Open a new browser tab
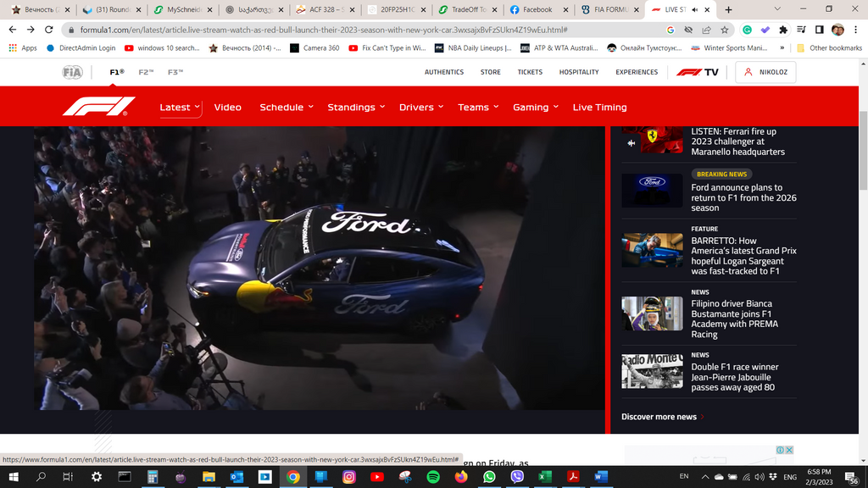This screenshot has height=488, width=868. (x=728, y=9)
